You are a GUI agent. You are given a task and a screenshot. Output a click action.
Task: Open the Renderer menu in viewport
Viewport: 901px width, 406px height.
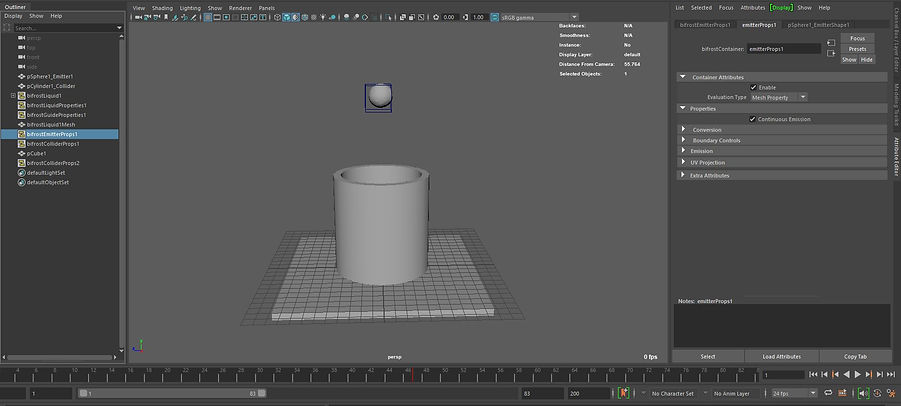[240, 8]
